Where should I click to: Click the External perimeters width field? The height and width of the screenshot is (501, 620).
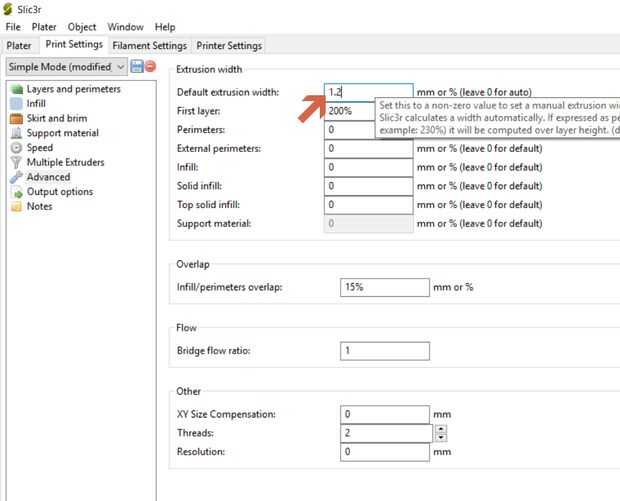(369, 148)
